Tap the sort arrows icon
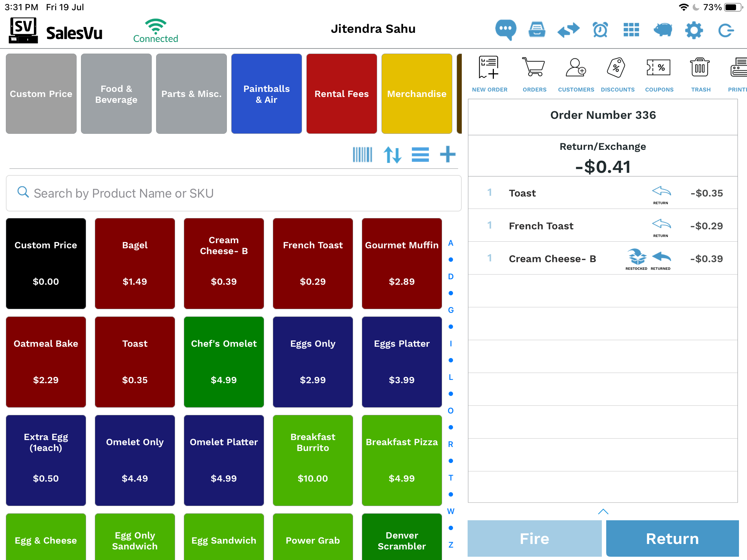 (392, 155)
